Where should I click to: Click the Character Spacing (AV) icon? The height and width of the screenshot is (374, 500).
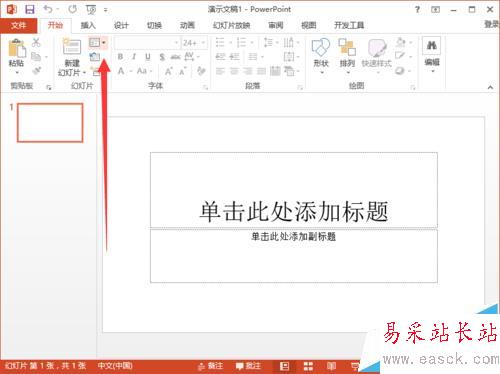[189, 56]
